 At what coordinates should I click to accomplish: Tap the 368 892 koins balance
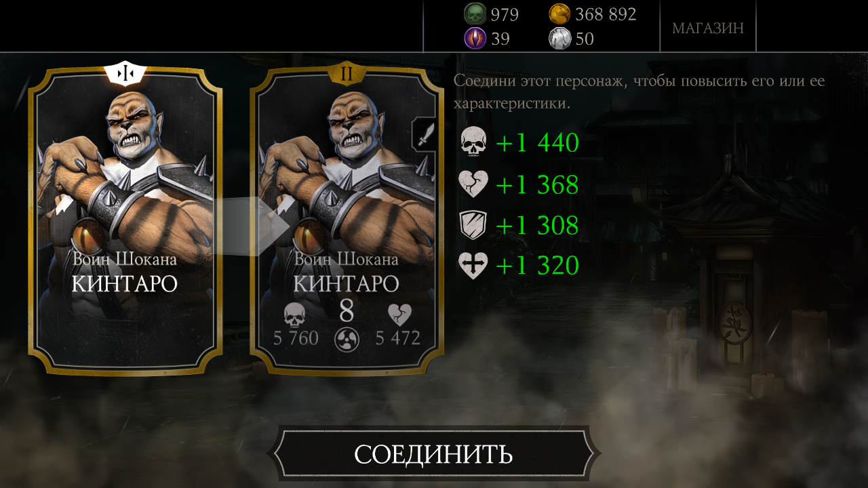point(606,14)
